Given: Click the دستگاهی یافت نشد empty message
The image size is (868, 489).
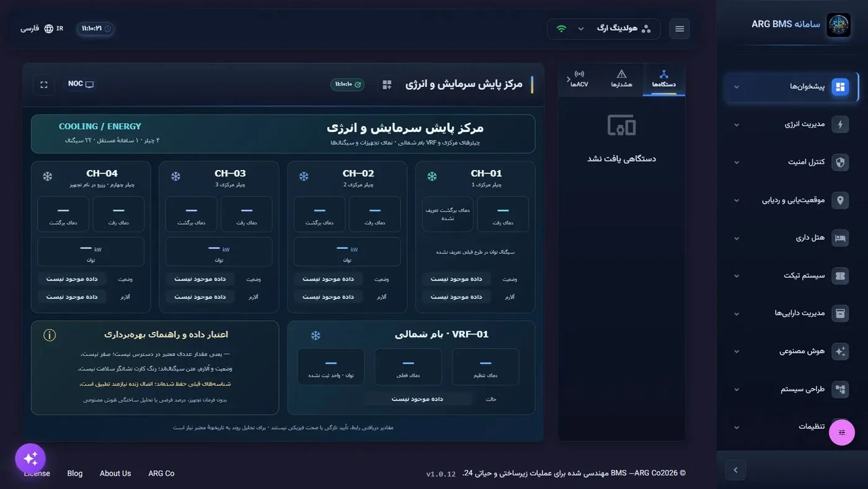Looking at the screenshot, I should pos(621,159).
